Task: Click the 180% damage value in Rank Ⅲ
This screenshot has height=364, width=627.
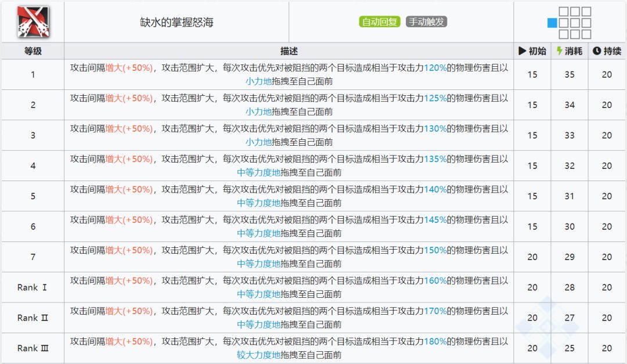Action: coord(435,341)
